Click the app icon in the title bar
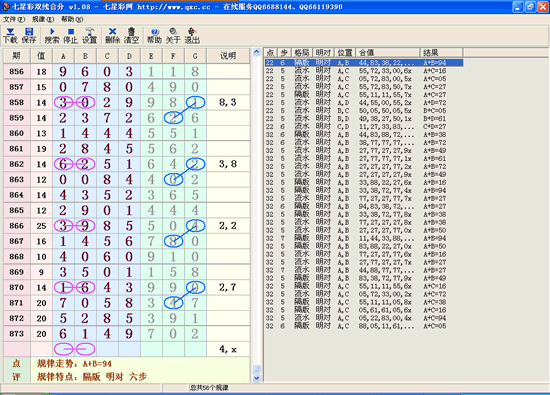Screen dimensions: 550x395 coord(6,6)
